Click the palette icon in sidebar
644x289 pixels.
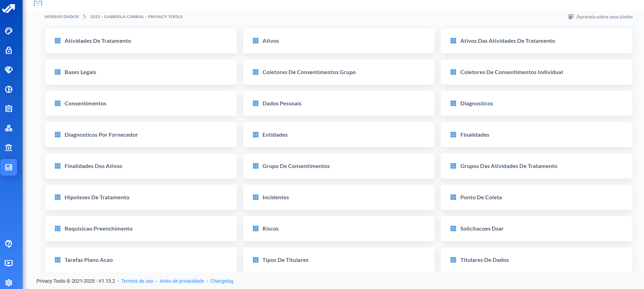pyautogui.click(x=9, y=31)
